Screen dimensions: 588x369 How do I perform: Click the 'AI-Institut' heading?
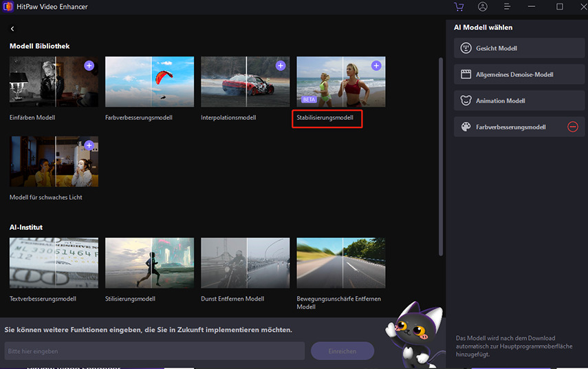coord(26,227)
